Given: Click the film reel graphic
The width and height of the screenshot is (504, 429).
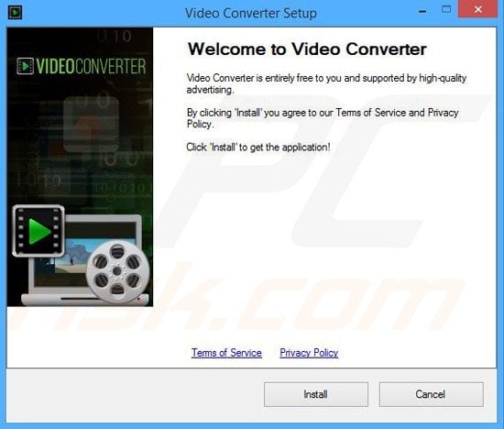Looking at the screenshot, I should (x=117, y=272).
